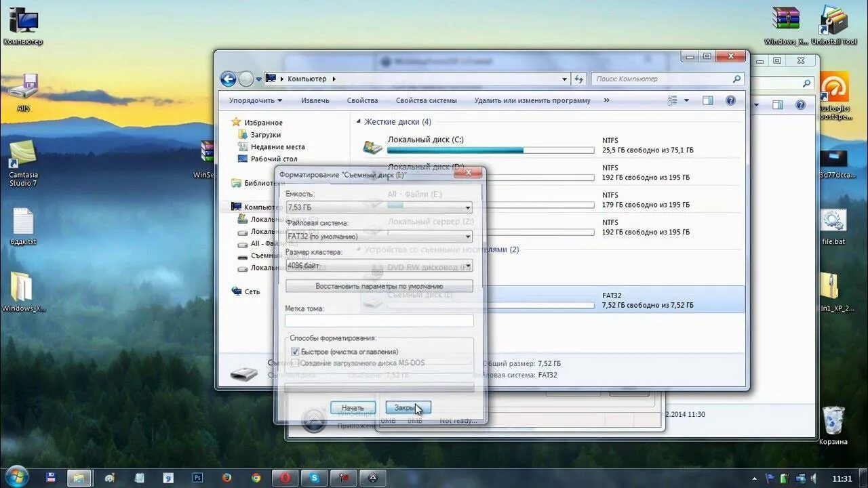Click the AusLogics BoostSpeed desktop shortcut
The width and height of the screenshot is (868, 488).
point(833,96)
